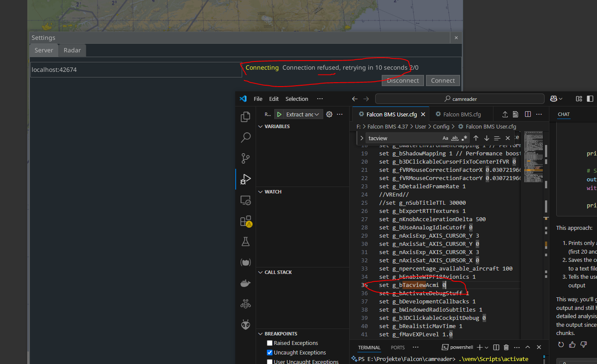The width and height of the screenshot is (597, 364).
Task: Toggle Match Whole Word in find widget
Action: tap(455, 138)
